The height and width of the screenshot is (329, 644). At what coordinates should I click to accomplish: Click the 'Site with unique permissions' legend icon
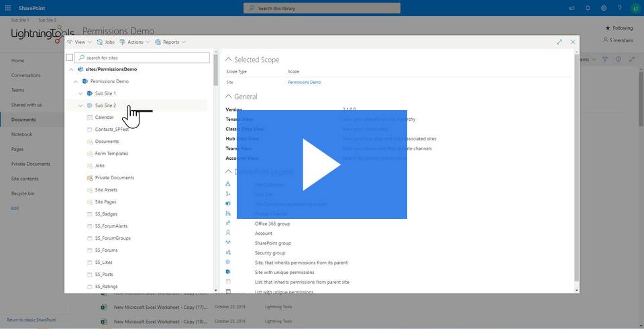(x=228, y=272)
